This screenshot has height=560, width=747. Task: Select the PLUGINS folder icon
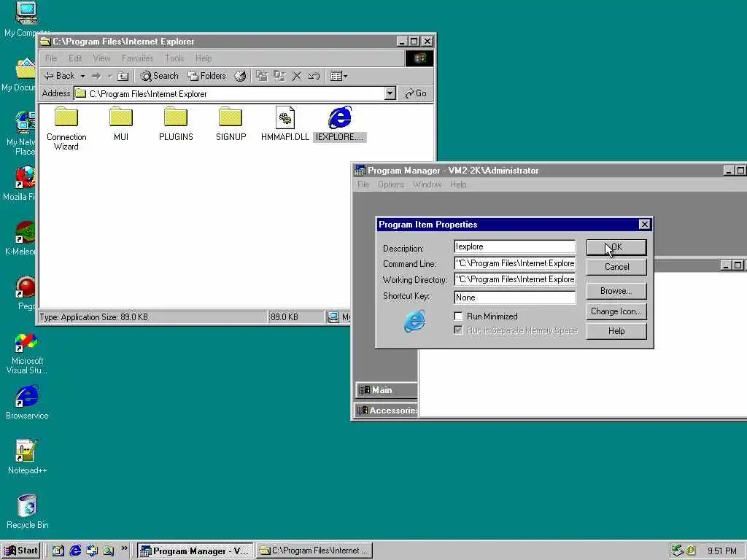click(x=176, y=117)
